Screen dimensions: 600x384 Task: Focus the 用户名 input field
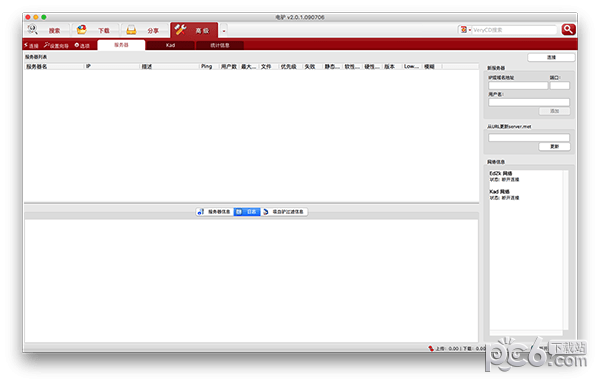(x=529, y=102)
